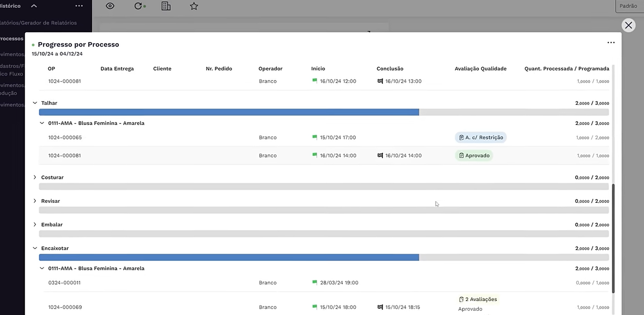Open the 2 Avaliações badge
The image size is (644, 315).
[x=478, y=299]
